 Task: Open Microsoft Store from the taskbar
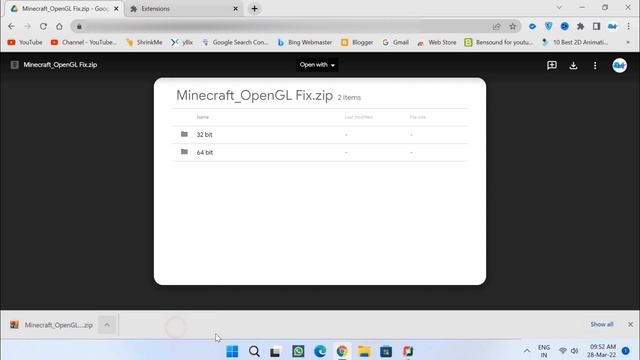386,351
